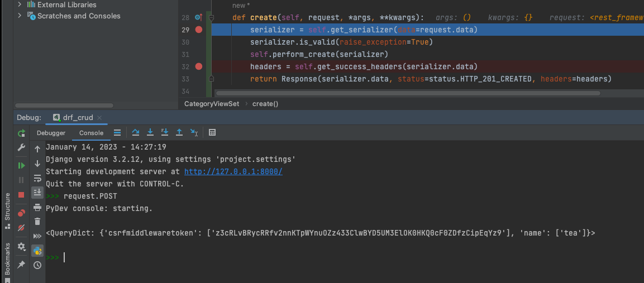Click up arrow in console toolbar

[x=37, y=149]
